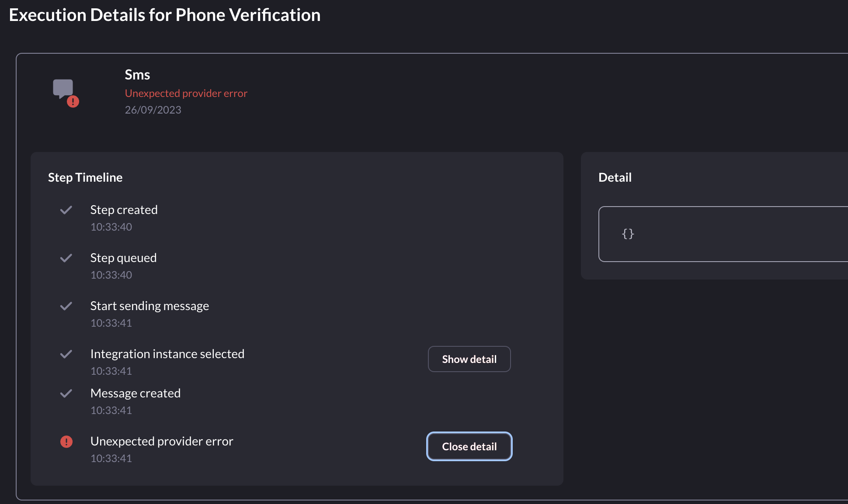
Task: Close detail for Unexpected provider error
Action: (469, 446)
